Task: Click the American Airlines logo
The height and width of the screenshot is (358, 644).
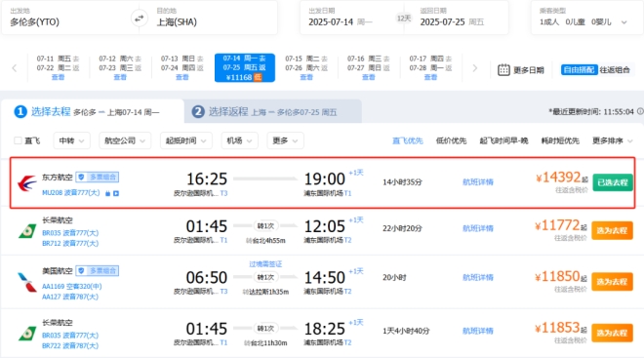Action: [x=27, y=283]
